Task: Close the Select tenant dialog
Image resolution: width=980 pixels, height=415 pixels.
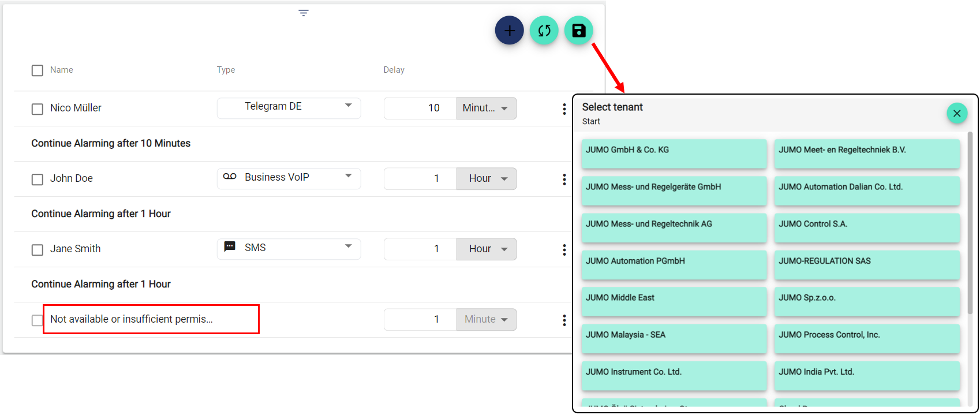Action: [956, 113]
